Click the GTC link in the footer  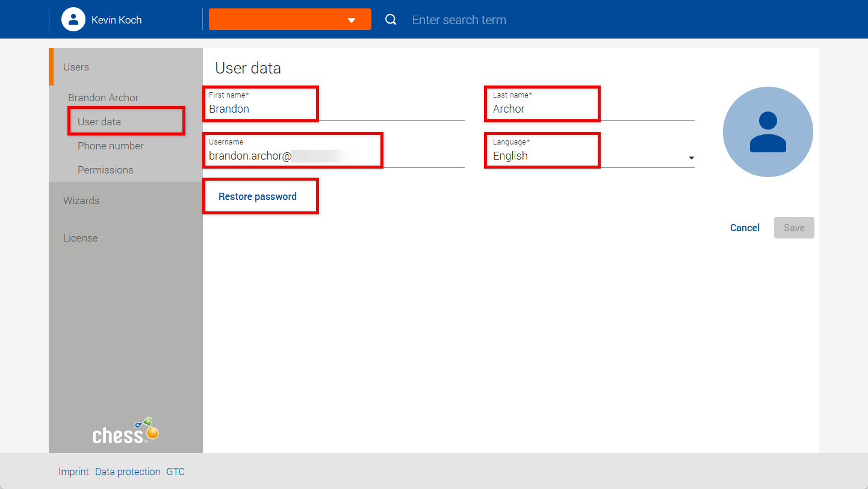point(175,472)
